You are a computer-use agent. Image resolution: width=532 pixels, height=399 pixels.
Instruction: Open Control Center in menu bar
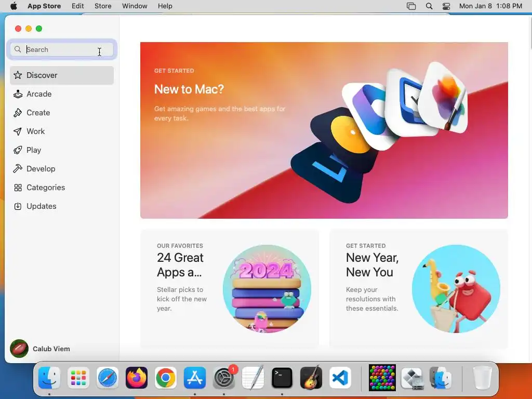click(446, 6)
